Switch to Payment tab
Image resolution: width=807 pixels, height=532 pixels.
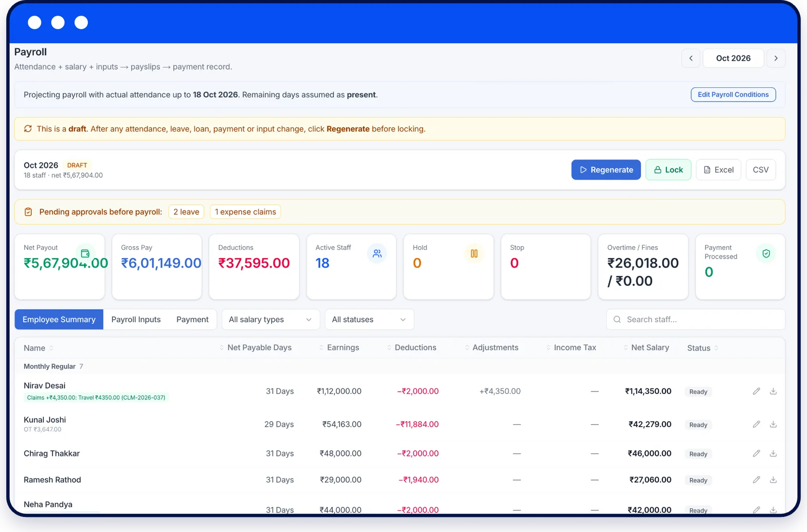[x=192, y=320]
